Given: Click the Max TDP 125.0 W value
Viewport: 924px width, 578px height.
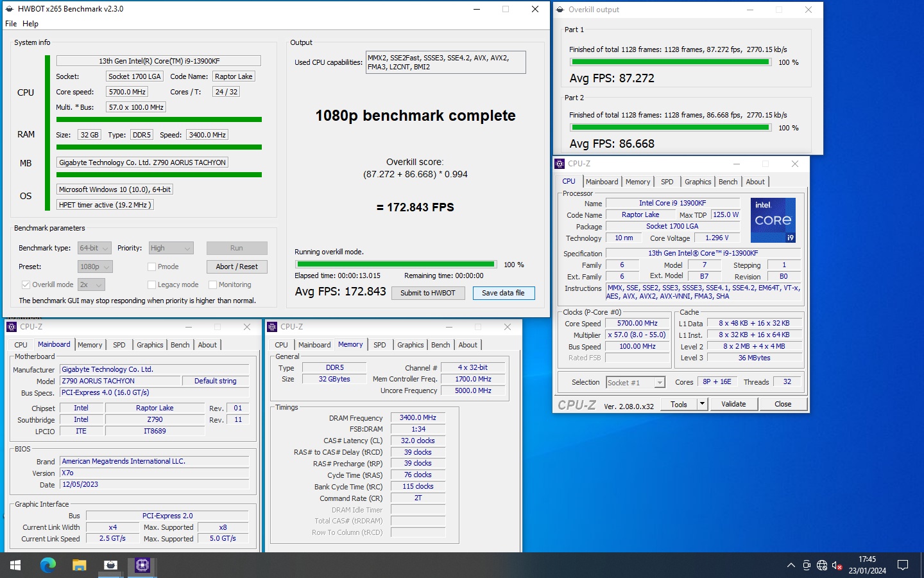Looking at the screenshot, I should [x=726, y=215].
